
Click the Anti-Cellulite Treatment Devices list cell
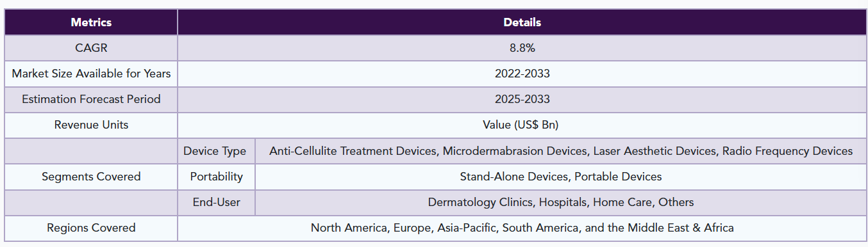pos(561,151)
